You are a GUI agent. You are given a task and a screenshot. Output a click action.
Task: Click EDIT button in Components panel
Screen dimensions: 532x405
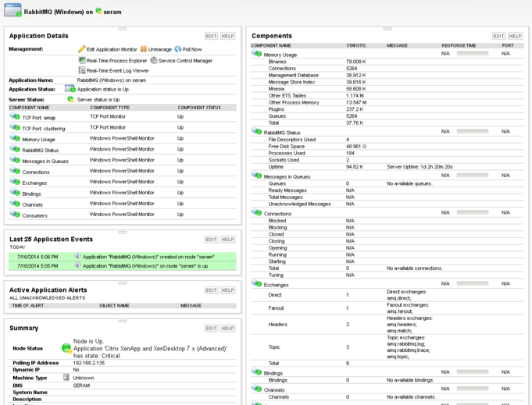498,36
